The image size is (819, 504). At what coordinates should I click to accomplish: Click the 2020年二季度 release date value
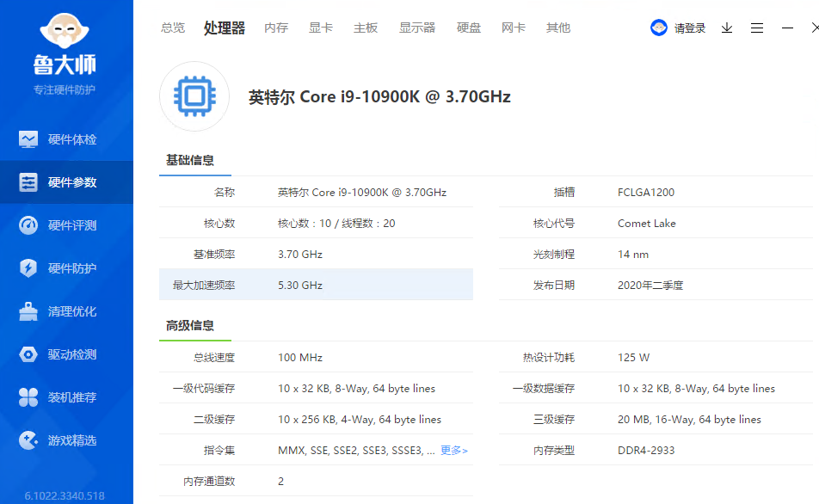pyautogui.click(x=650, y=286)
